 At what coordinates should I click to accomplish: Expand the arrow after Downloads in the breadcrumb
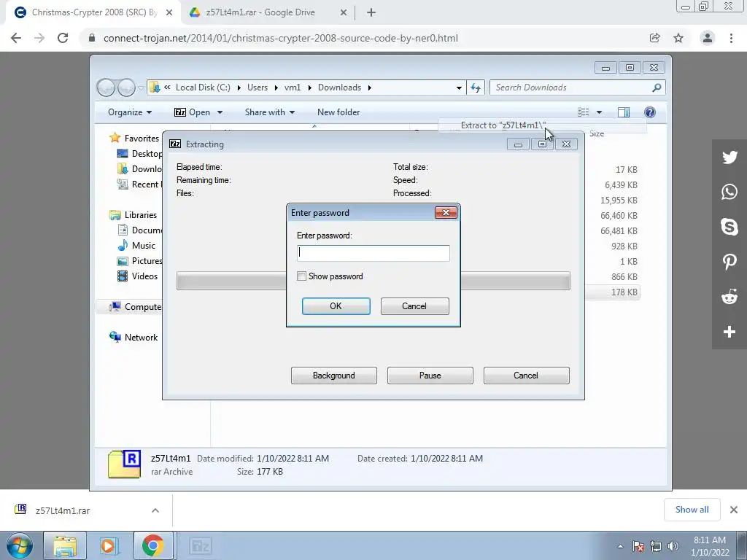[x=369, y=87]
